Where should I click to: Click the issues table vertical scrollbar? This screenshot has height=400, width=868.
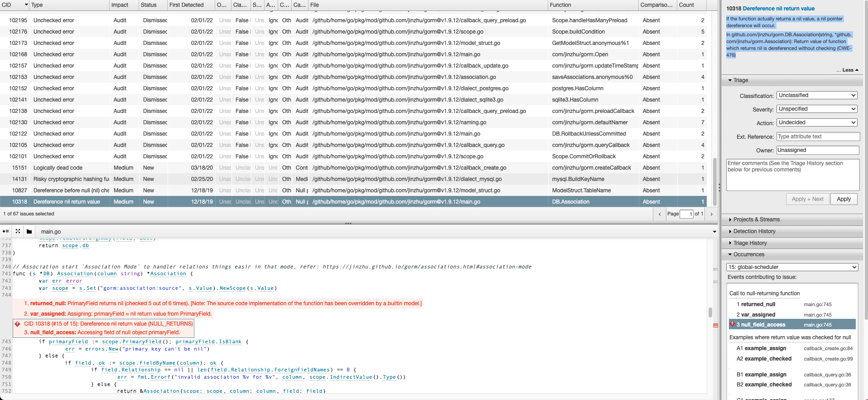pyautogui.click(x=715, y=181)
